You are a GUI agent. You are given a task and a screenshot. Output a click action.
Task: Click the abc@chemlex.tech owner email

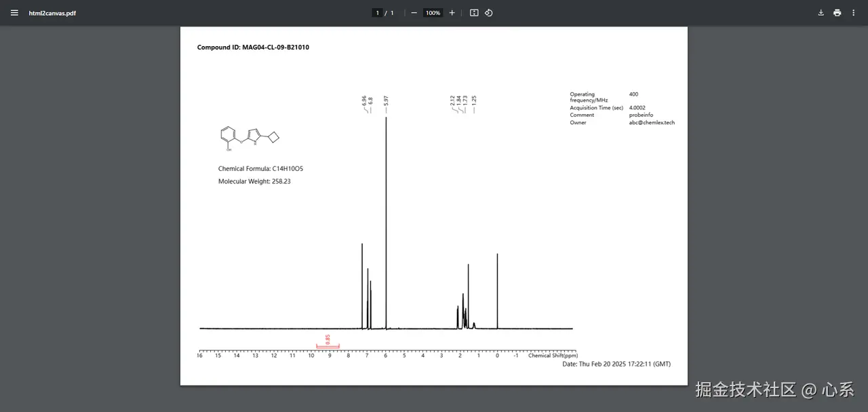pos(652,123)
